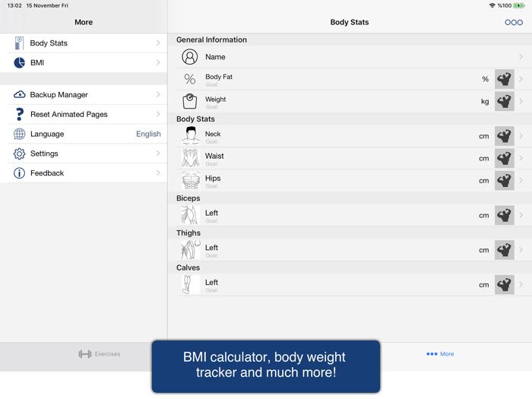Tap the Hips abdomen illustration icon
532x399 pixels.
tap(190, 180)
